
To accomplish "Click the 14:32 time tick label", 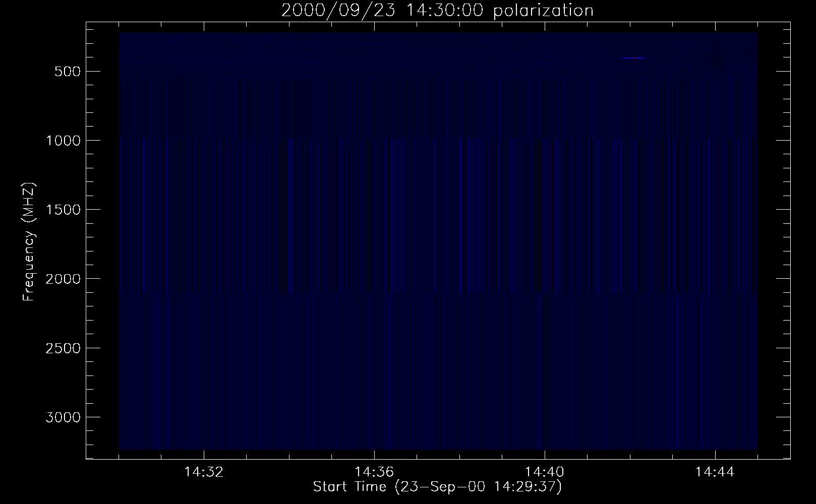I will tap(204, 472).
